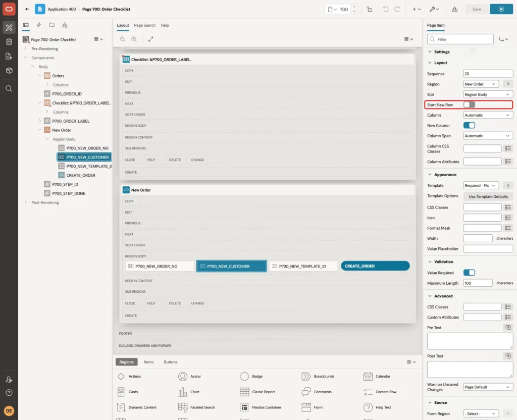Select the CREATE_ORDER button in layout
Image resolution: width=517 pixels, height=420 pixels.
(x=375, y=266)
